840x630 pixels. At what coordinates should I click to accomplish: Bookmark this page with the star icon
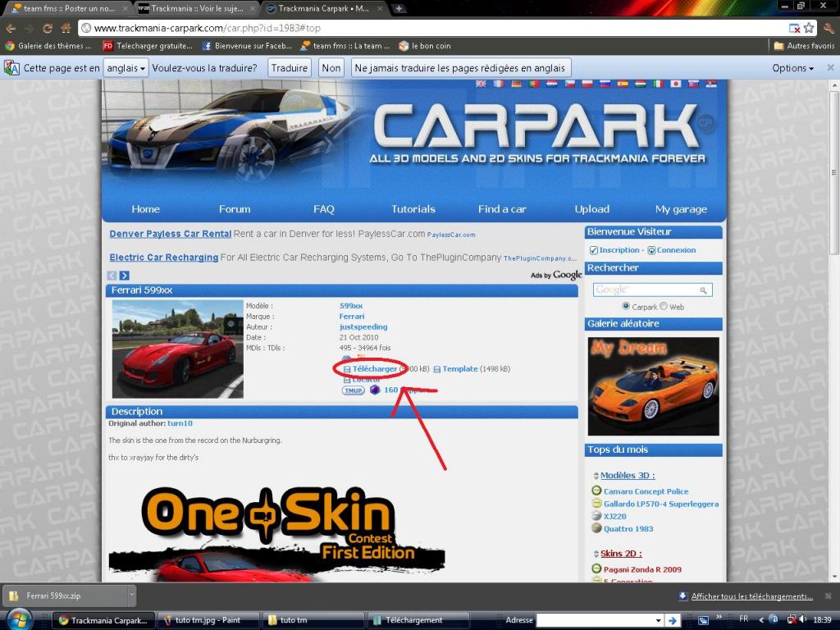pos(809,28)
